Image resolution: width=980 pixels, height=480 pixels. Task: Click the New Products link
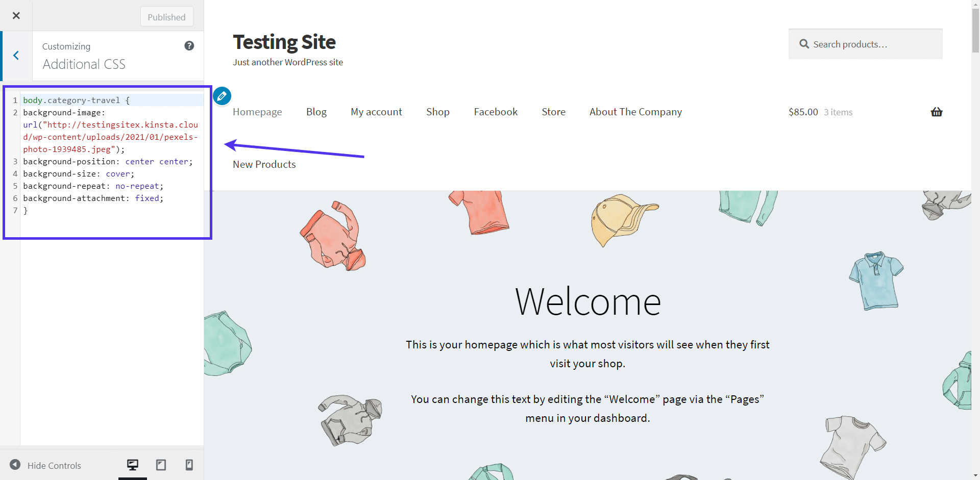[264, 164]
